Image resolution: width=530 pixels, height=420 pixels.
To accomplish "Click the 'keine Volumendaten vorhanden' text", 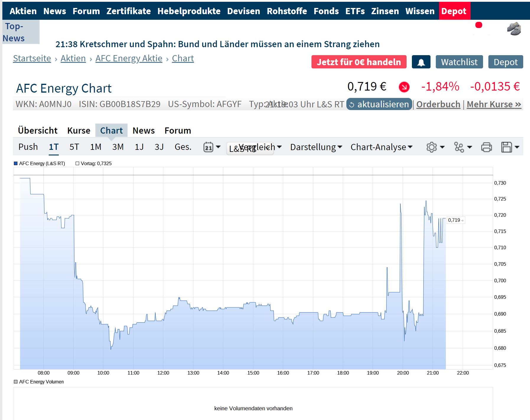I will click(x=253, y=408).
